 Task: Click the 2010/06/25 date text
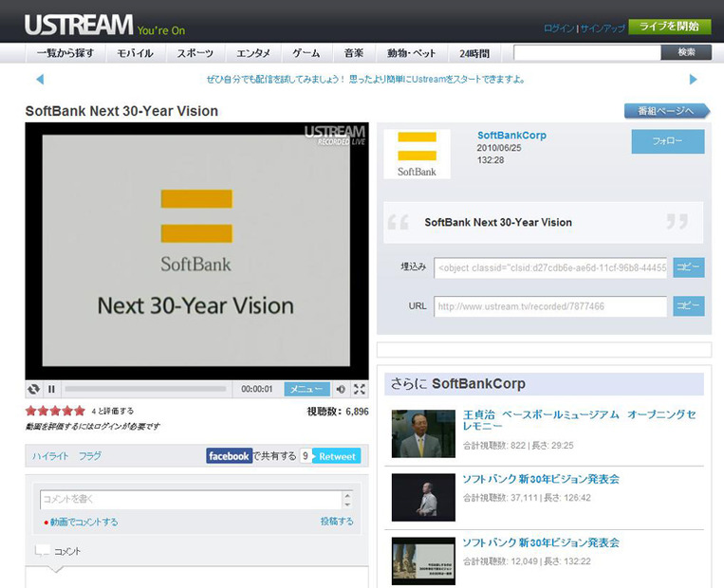point(499,148)
